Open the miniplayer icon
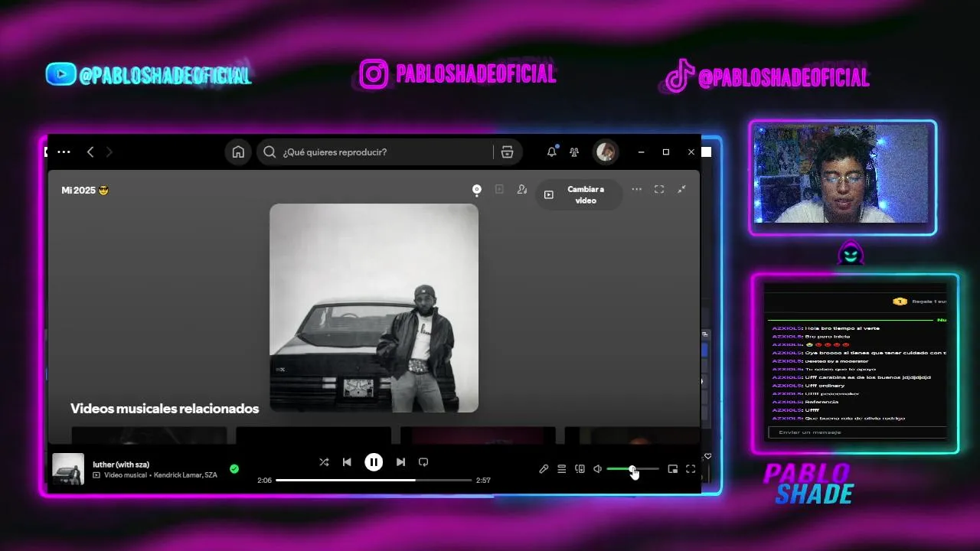Image resolution: width=980 pixels, height=551 pixels. point(673,469)
